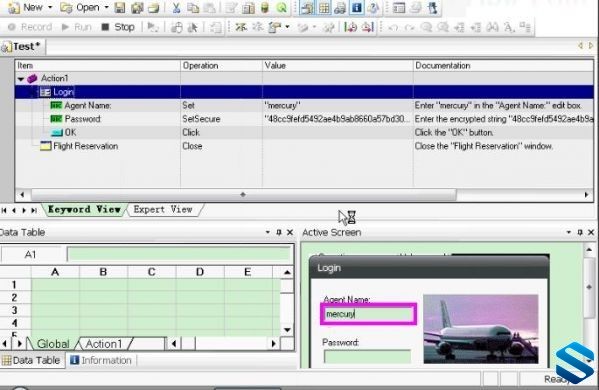The image size is (599, 390).
Task: Click the airplane image in Login dialog
Action: coord(481,329)
